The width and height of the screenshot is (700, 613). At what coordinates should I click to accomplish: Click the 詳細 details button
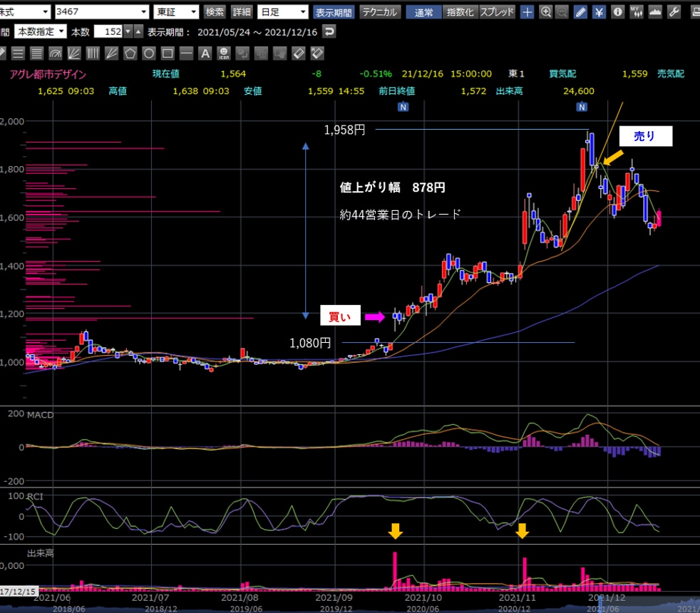click(242, 12)
